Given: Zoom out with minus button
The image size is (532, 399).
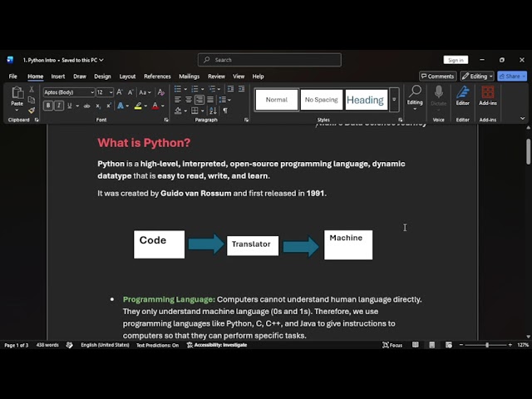Looking at the screenshot, I should [x=461, y=345].
